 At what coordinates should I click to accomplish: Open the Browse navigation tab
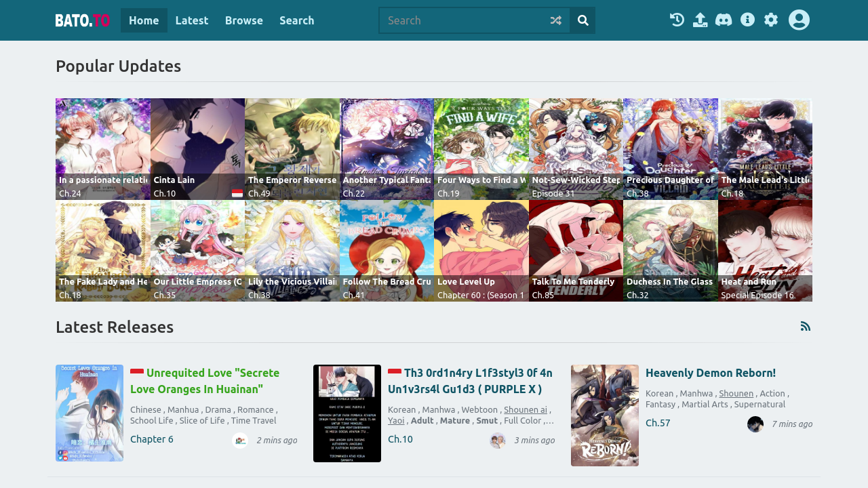(x=244, y=20)
